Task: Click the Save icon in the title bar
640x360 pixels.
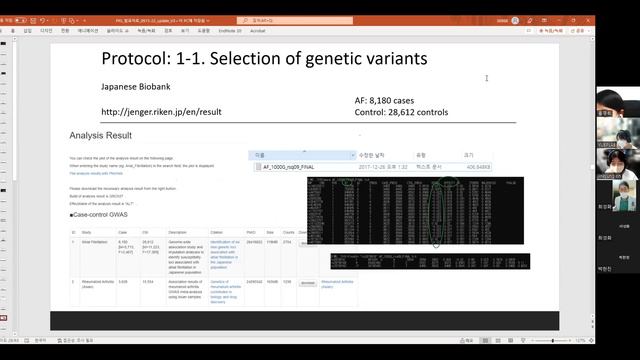Action: pyautogui.click(x=33, y=20)
